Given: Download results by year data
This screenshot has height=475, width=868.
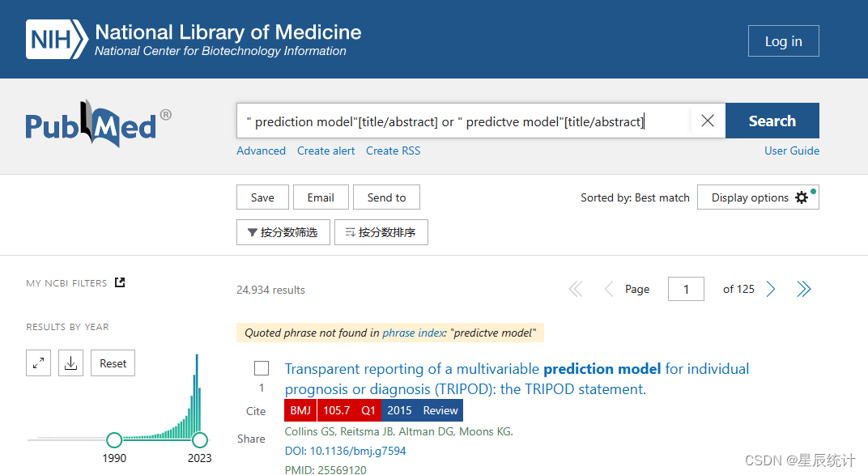Looking at the screenshot, I should (x=70, y=363).
